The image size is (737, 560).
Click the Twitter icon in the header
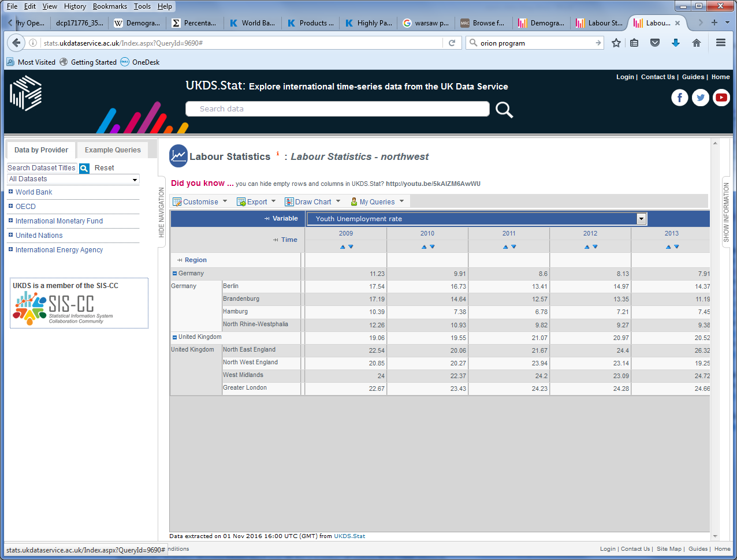(701, 98)
